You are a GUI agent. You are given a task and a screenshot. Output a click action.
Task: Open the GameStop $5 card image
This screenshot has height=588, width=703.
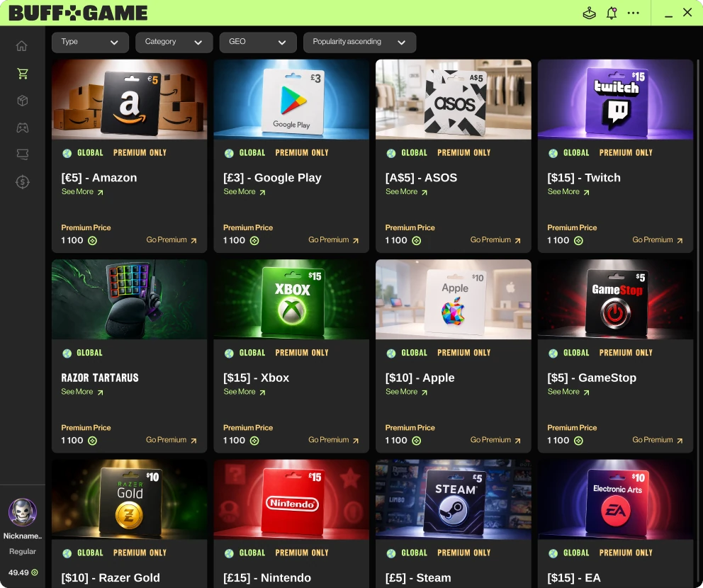click(616, 300)
